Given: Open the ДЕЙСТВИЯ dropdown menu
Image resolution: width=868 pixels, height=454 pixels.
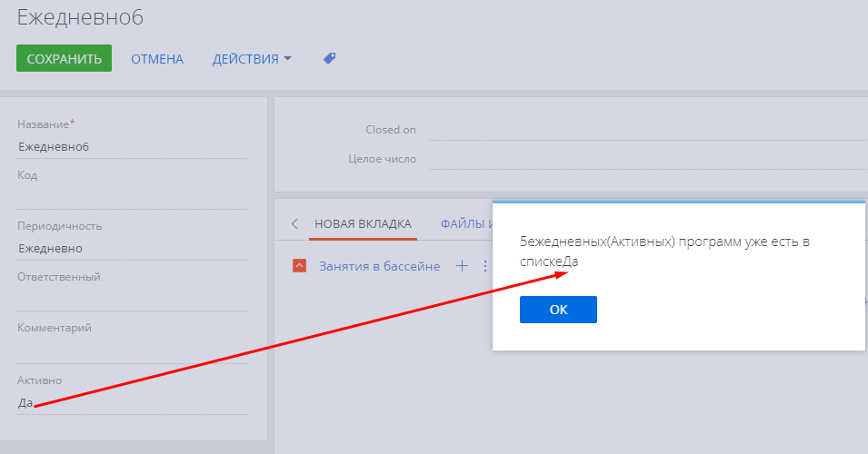Looking at the screenshot, I should (x=252, y=59).
